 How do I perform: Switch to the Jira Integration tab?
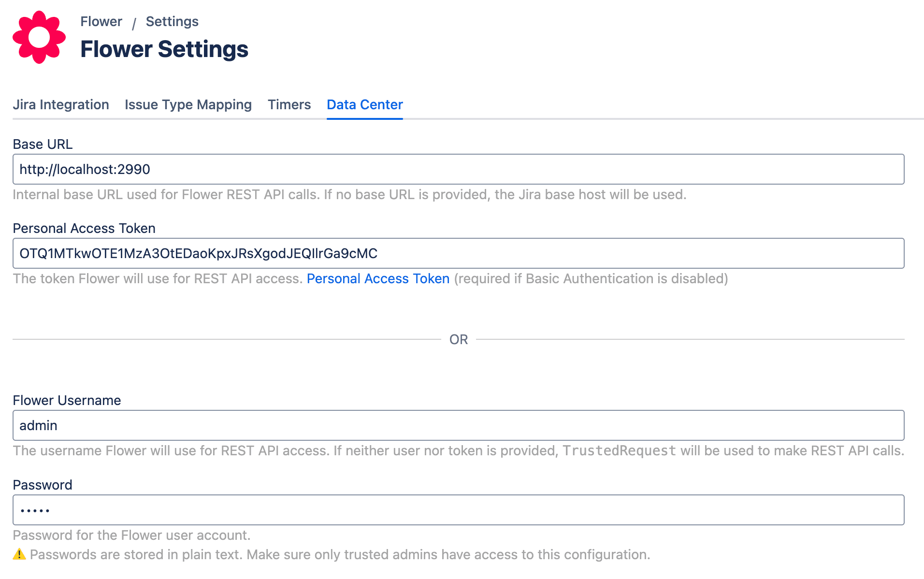tap(61, 104)
